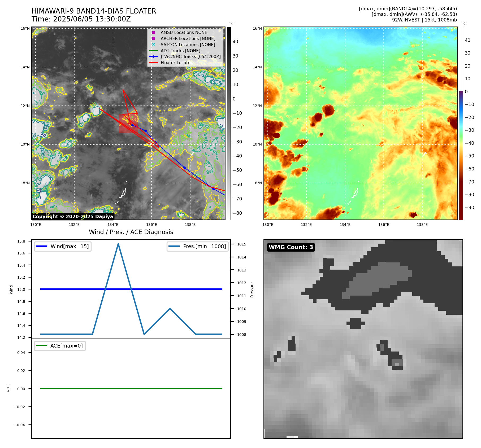Click the magenta AMSU square legend marker

pyautogui.click(x=153, y=32)
